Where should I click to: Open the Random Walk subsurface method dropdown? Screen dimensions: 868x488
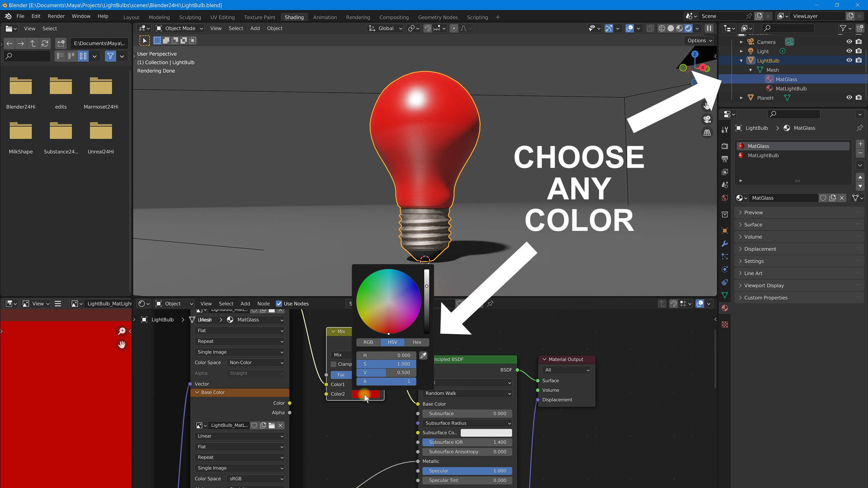tap(467, 393)
